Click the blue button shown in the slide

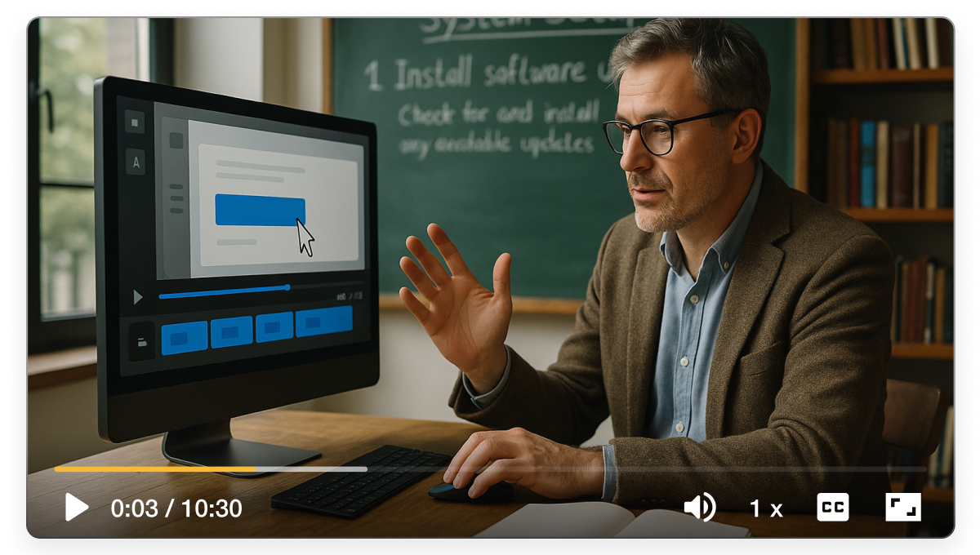coord(261,209)
